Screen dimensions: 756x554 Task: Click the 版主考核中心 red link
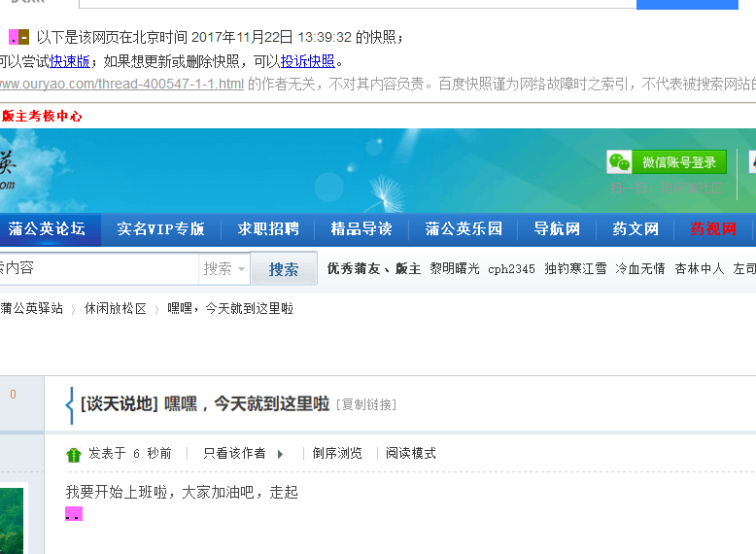[x=42, y=117]
